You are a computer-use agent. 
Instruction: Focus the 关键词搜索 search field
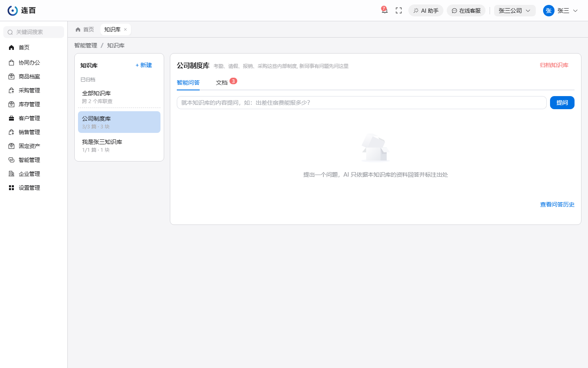[33, 32]
